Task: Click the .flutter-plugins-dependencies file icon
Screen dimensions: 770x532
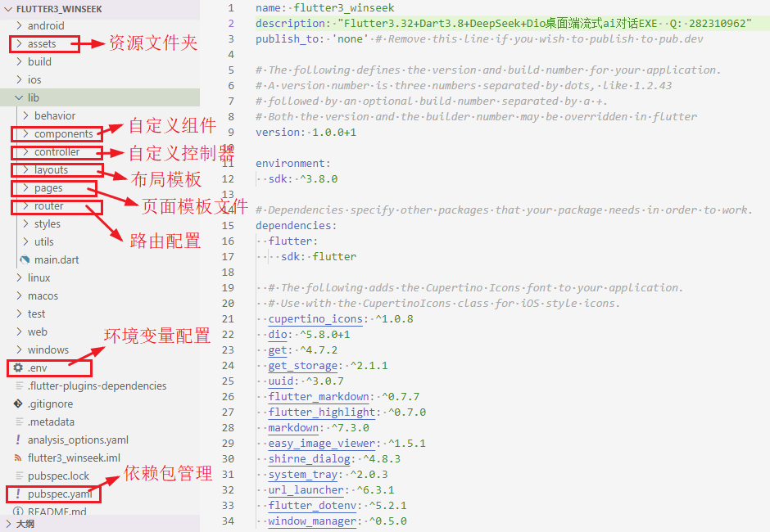Action: [18, 385]
